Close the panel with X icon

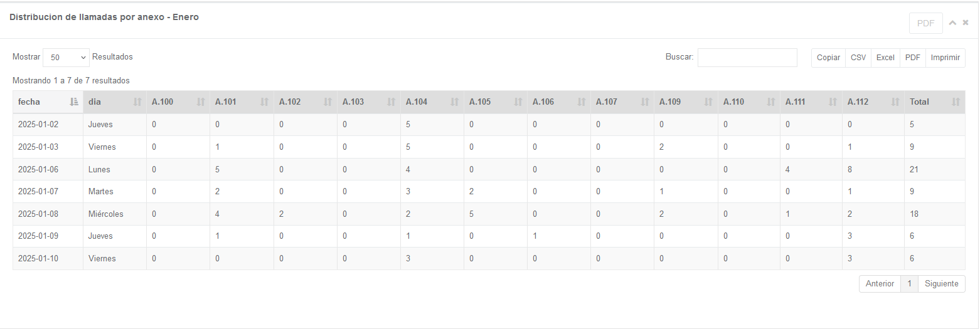tap(966, 23)
